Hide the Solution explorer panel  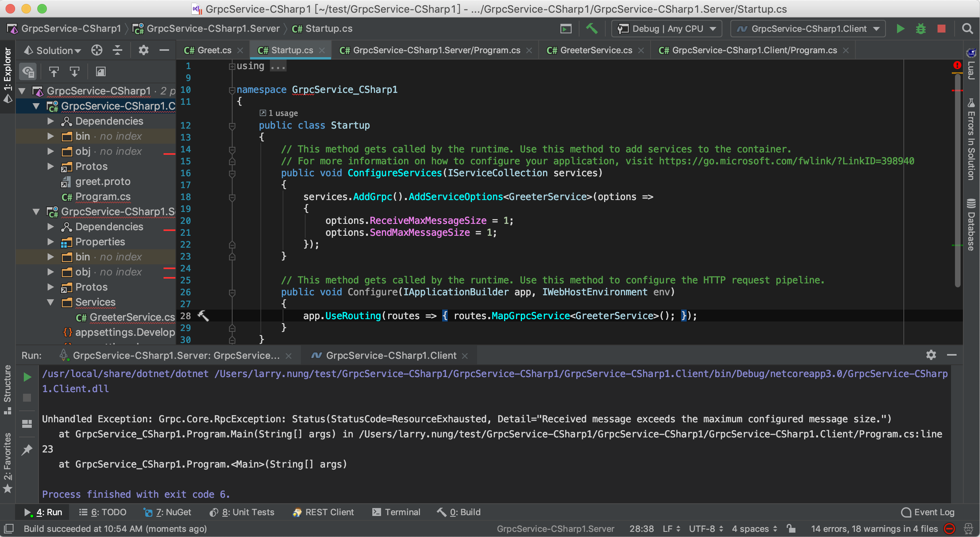[x=164, y=50]
